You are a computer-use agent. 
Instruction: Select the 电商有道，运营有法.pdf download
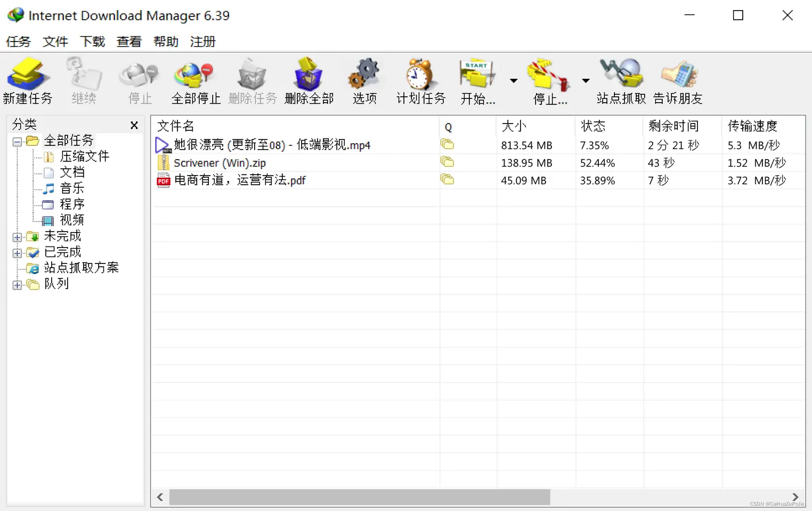click(x=478, y=180)
